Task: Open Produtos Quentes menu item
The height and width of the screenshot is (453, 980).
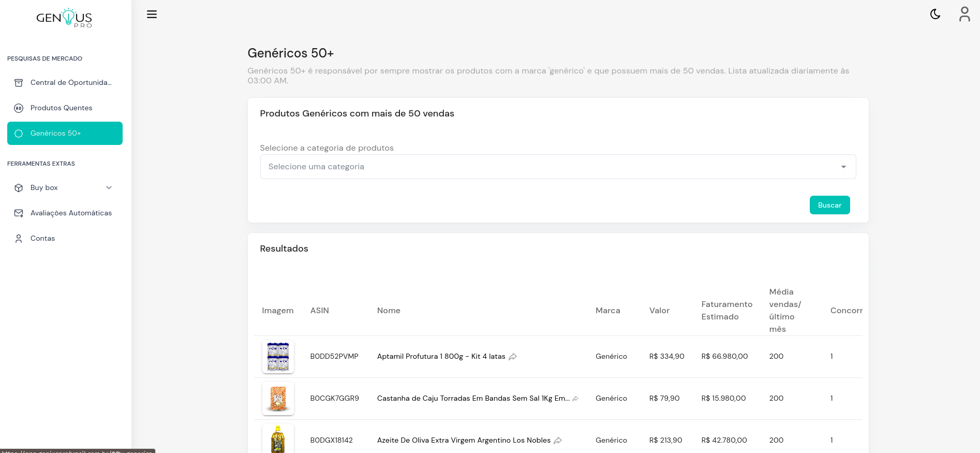Action: (x=65, y=108)
